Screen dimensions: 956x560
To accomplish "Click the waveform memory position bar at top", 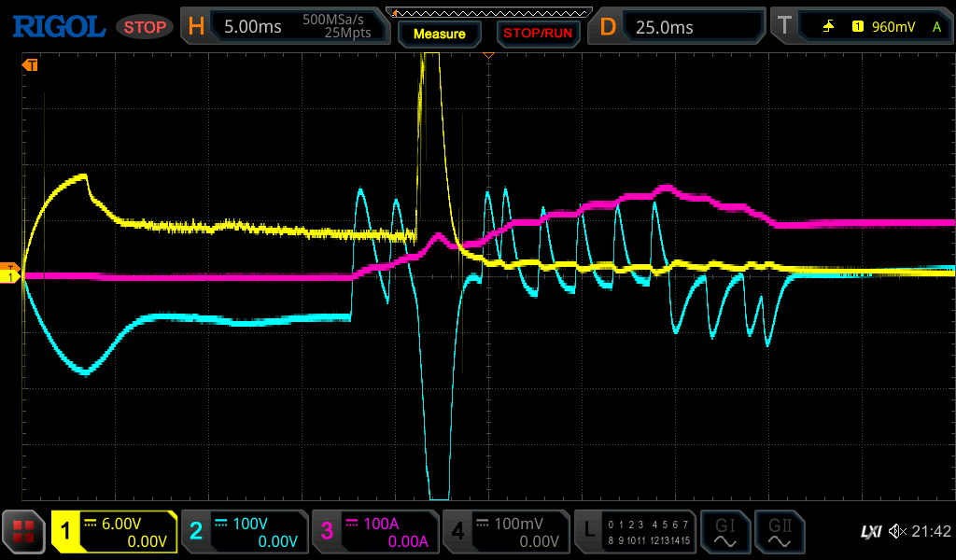I will pos(490,13).
